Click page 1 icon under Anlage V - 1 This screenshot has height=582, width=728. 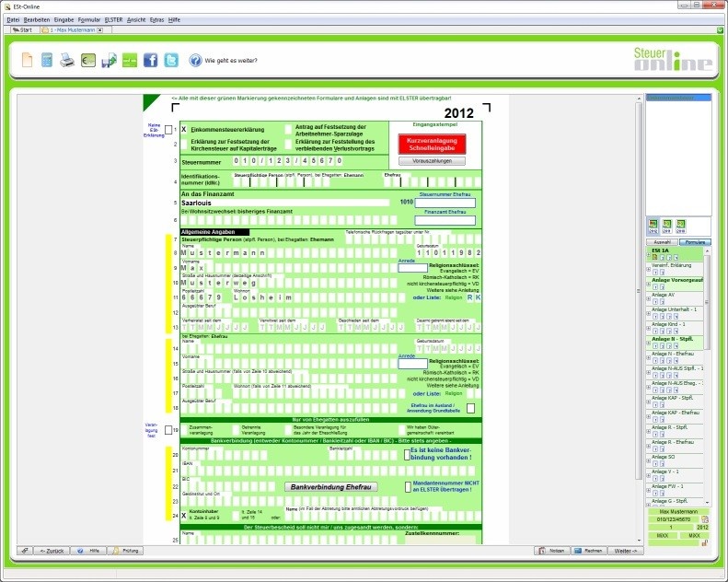tap(655, 479)
